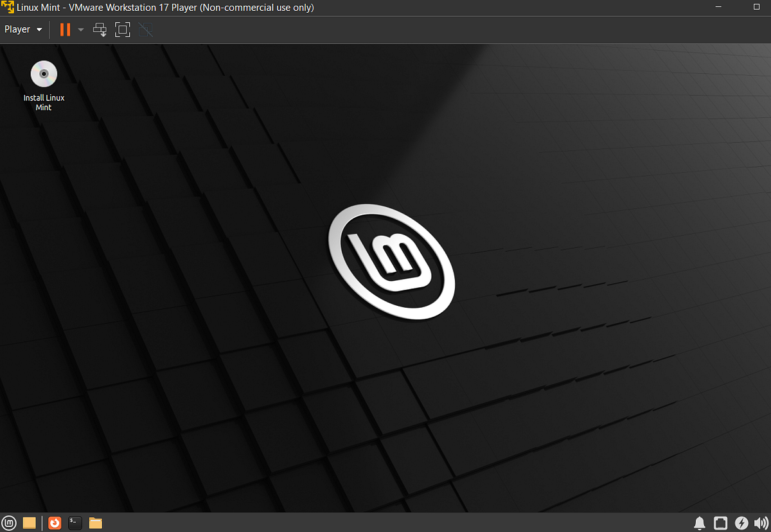Enter full screen mode in VMware
This screenshot has width=771, height=532.
tap(123, 30)
